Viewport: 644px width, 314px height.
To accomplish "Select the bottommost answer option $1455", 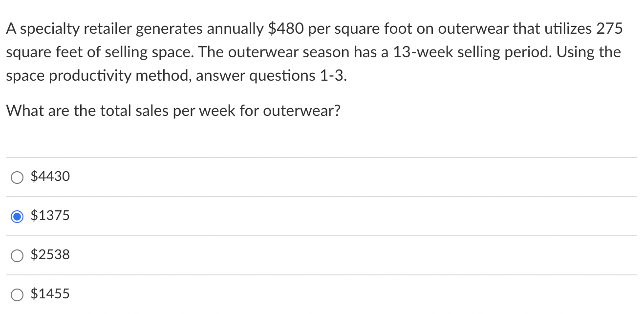I will pyautogui.click(x=17, y=294).
